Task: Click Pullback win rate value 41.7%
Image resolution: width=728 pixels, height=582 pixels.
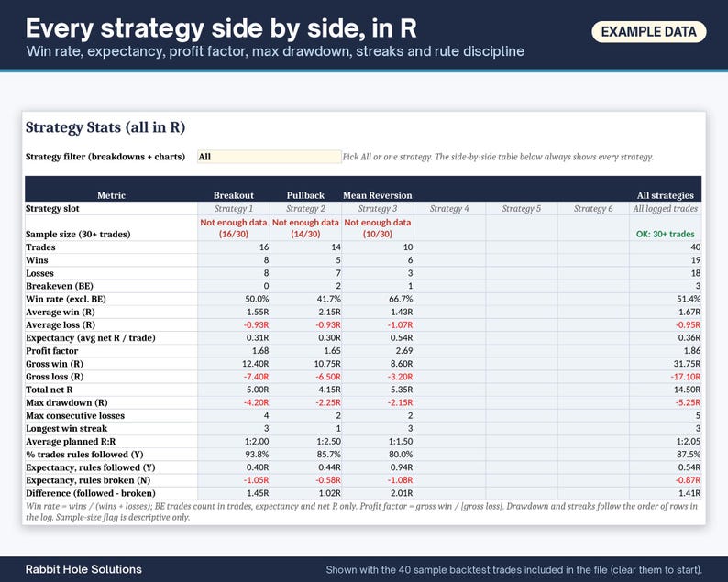Action: pyautogui.click(x=329, y=299)
